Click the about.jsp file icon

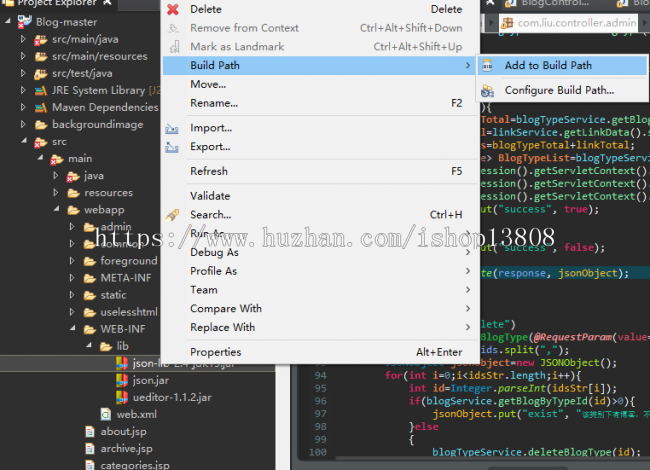point(90,431)
